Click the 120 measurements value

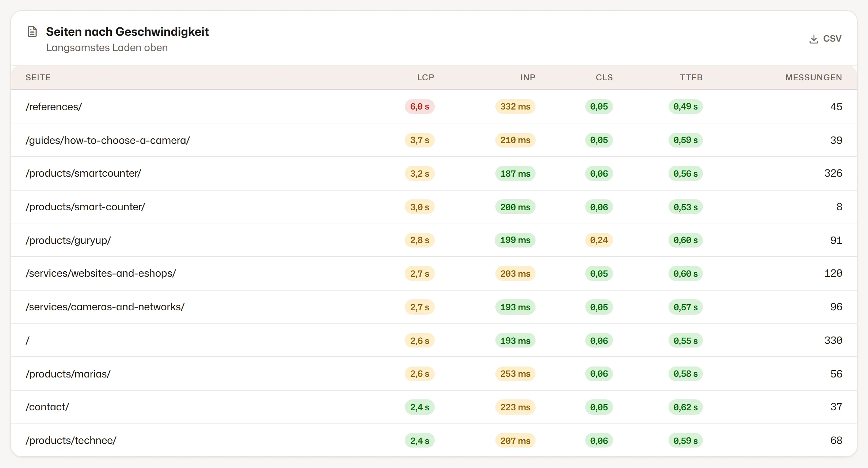[x=833, y=273]
